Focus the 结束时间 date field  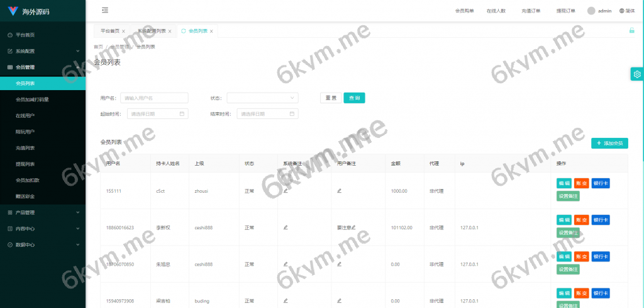click(267, 114)
